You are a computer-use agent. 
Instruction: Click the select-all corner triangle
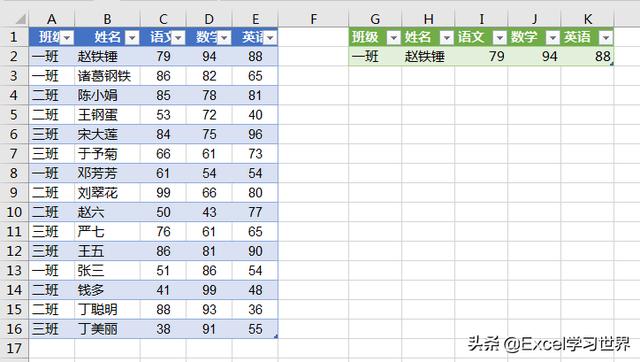pyautogui.click(x=20, y=19)
